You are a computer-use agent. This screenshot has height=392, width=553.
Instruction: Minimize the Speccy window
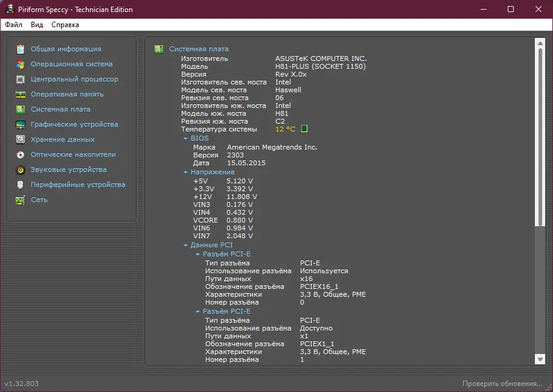[x=484, y=9]
